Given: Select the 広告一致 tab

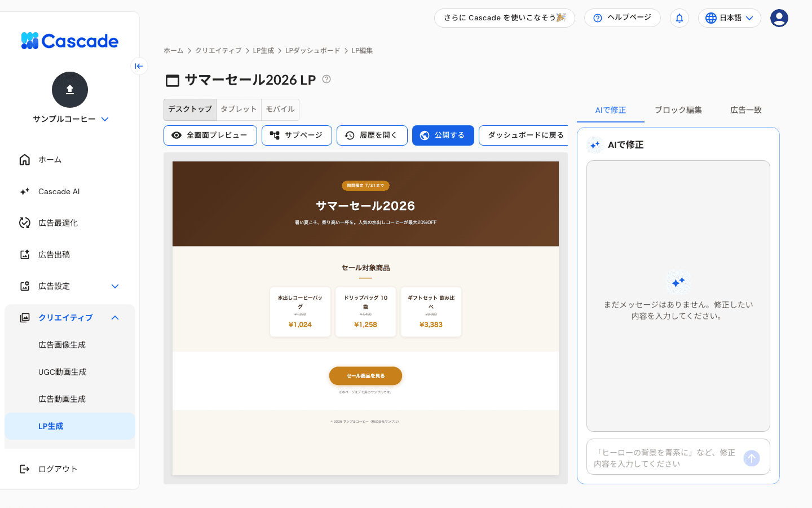Looking at the screenshot, I should [x=746, y=110].
